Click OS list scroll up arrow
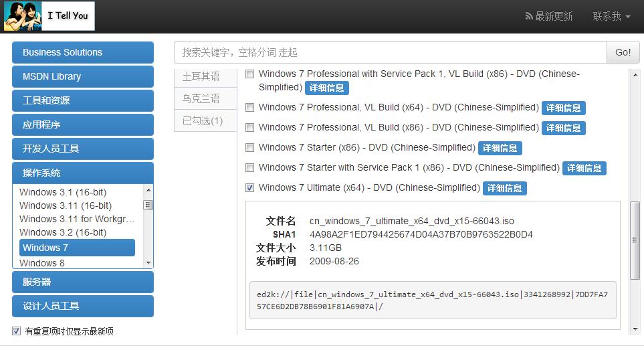Viewport: 644px width, 346px height. click(x=148, y=190)
